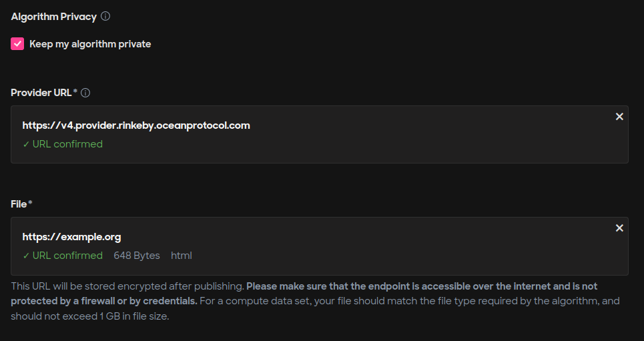Uncheck the Keep my algorithm private checkbox
This screenshot has width=644, height=341.
[17, 43]
